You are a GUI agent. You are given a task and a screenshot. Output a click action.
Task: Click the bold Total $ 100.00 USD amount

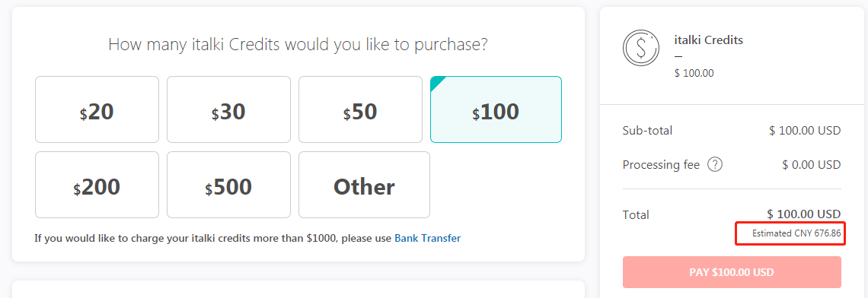[804, 214]
